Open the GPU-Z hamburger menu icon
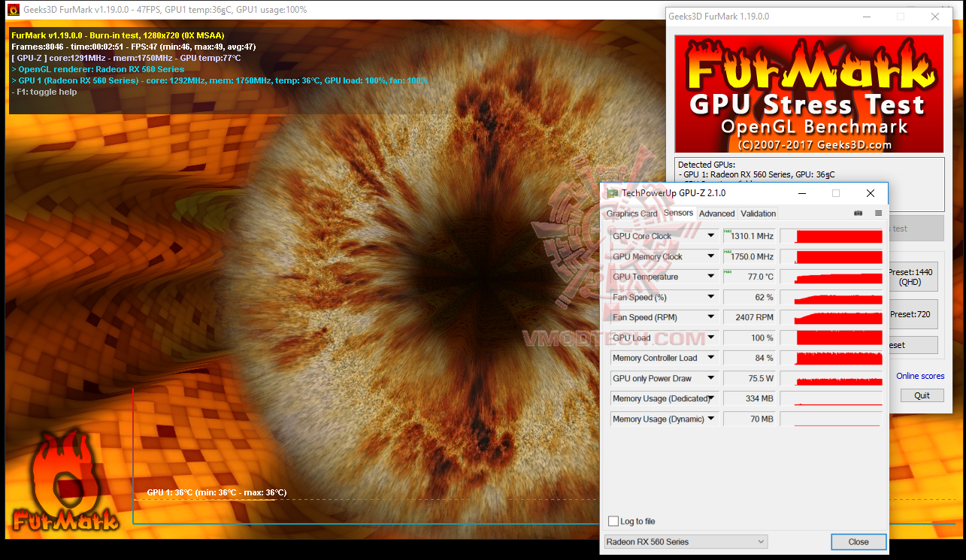The height and width of the screenshot is (560, 966). 878,213
